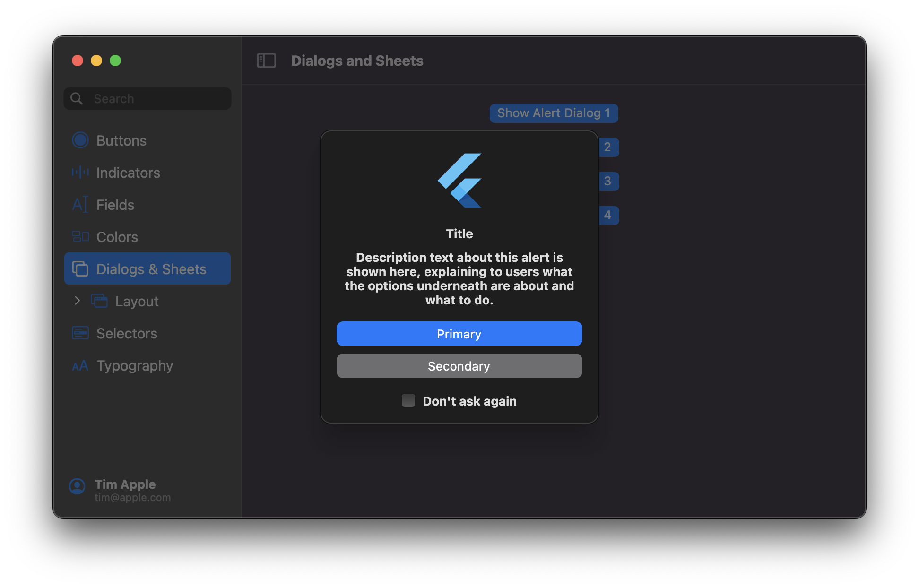This screenshot has width=919, height=588.
Task: Select Indicators in the sidebar
Action: pos(128,173)
